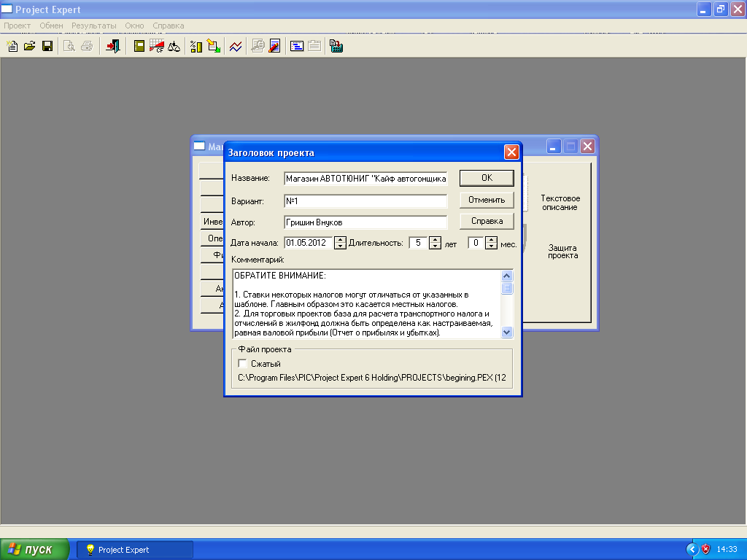This screenshot has height=560, width=747.
Task: Toggle the Сжатый checkbox
Action: click(242, 364)
